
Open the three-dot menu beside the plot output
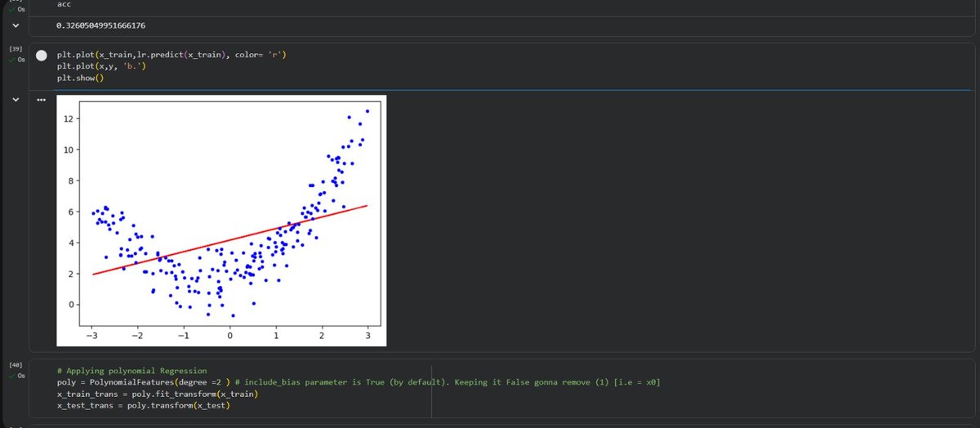click(41, 100)
